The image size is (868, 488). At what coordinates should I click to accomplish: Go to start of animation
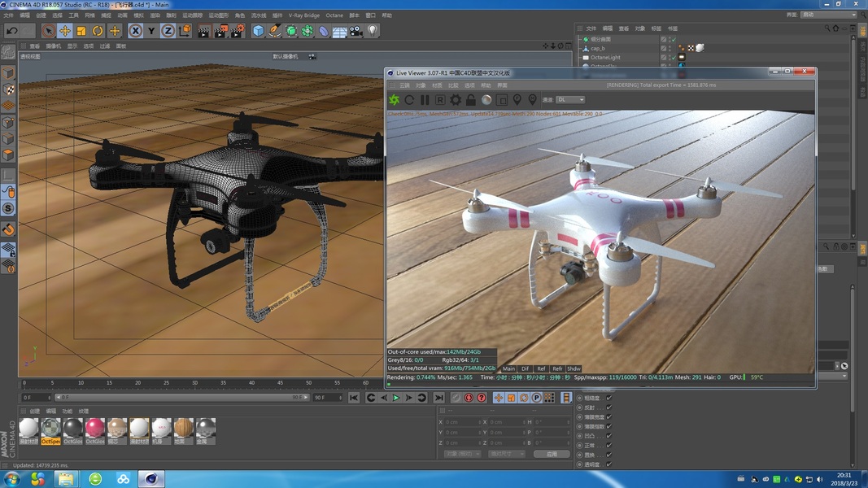click(x=354, y=398)
